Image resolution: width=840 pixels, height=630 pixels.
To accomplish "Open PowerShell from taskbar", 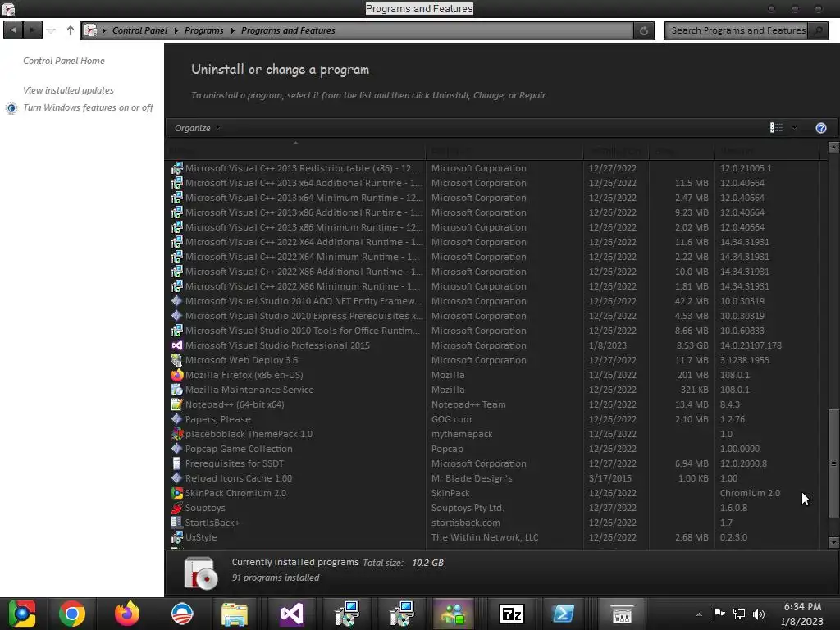I will (563, 614).
